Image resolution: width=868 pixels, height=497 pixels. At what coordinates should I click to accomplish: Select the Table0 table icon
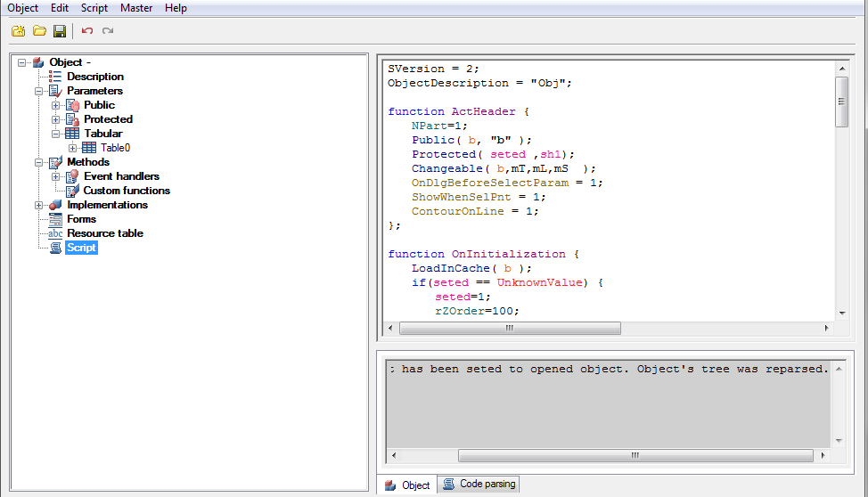click(x=89, y=148)
